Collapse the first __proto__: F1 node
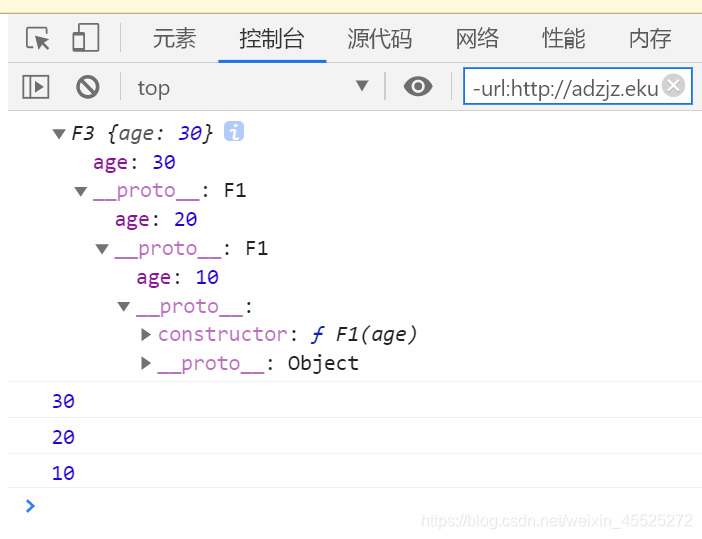The width and height of the screenshot is (702, 539). coord(81,191)
